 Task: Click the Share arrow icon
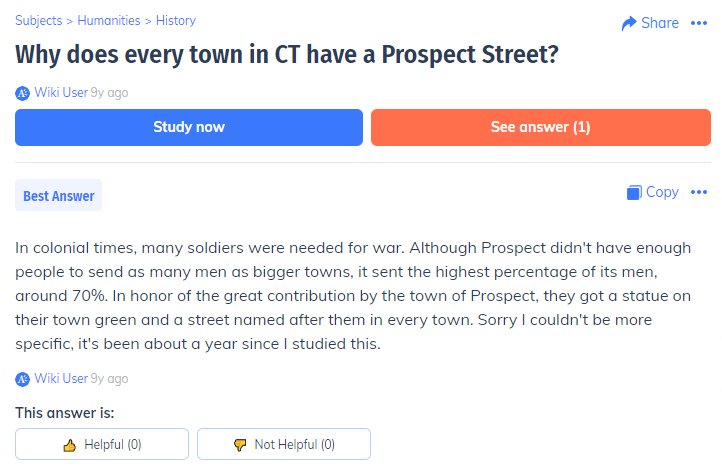point(629,23)
